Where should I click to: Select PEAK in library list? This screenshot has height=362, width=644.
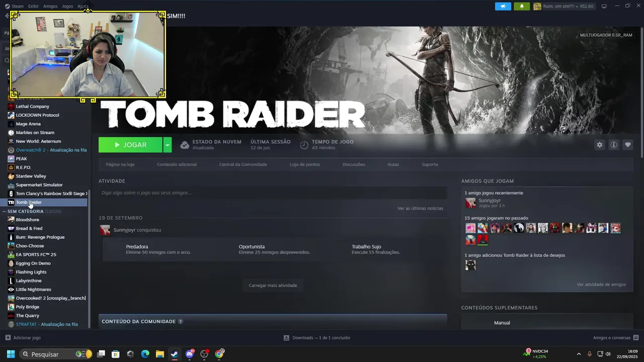pos(21,159)
